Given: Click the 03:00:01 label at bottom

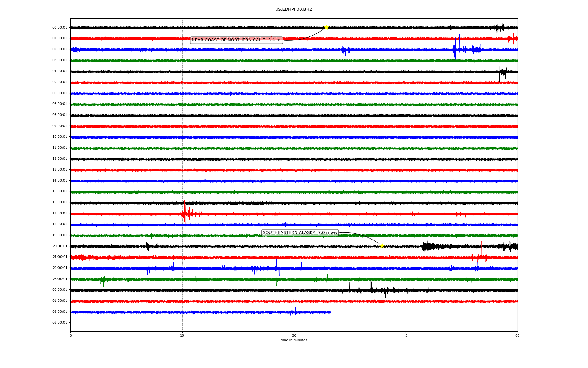Looking at the screenshot, I should 60,322.
